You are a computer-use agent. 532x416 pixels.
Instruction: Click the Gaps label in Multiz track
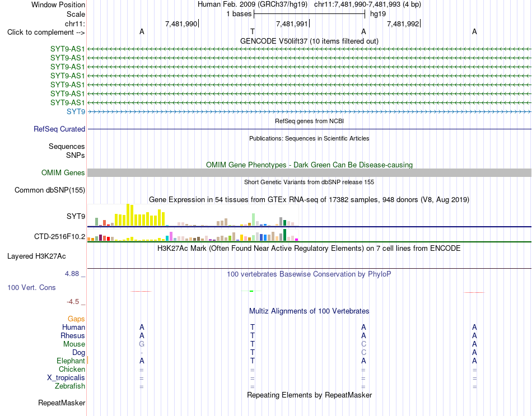(x=76, y=319)
